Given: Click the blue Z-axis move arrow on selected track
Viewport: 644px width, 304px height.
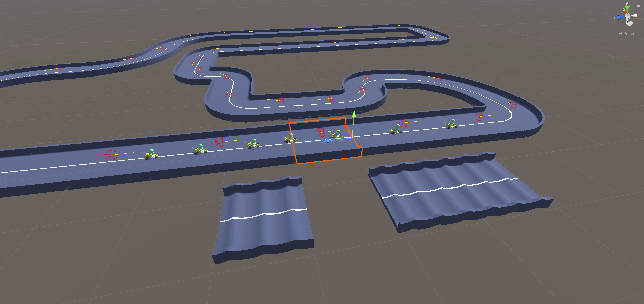Looking at the screenshot, I should [326, 141].
